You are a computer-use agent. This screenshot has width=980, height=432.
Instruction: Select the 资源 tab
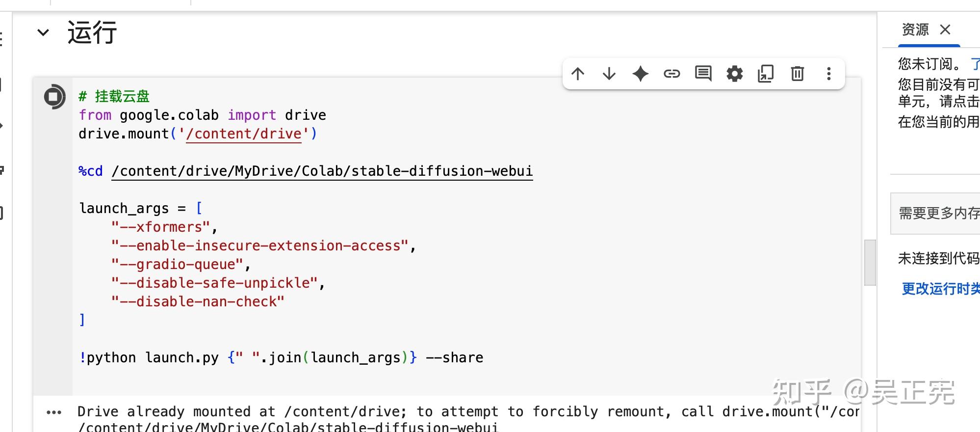[x=915, y=30]
